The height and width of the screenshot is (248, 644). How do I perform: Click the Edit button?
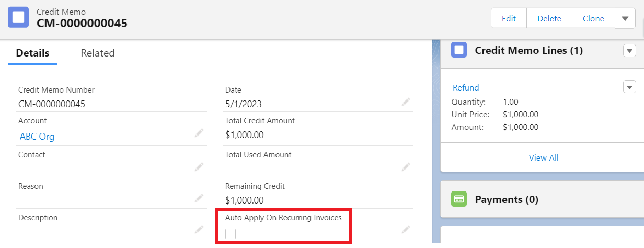point(509,18)
